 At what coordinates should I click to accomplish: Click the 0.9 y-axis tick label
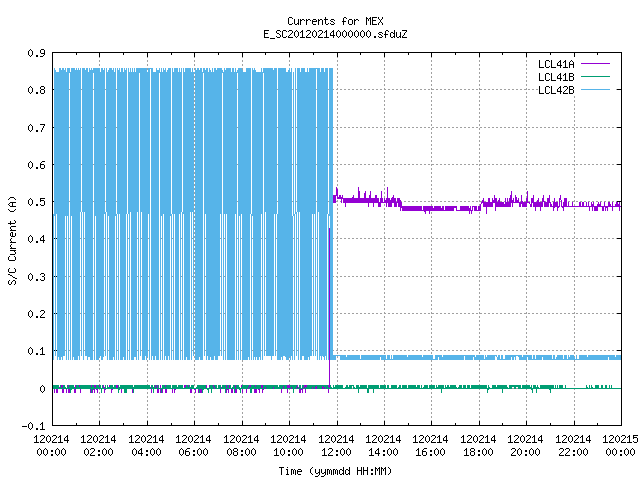click(36, 53)
